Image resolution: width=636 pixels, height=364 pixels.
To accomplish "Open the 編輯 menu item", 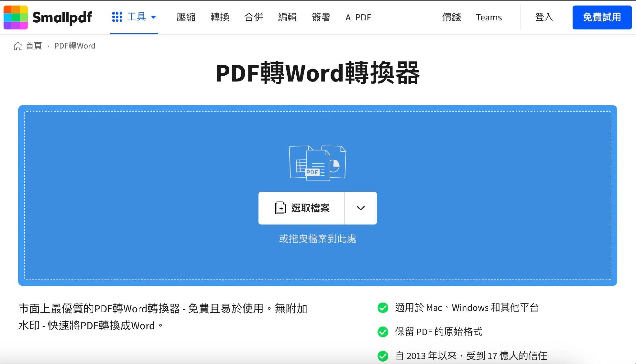I will click(287, 17).
